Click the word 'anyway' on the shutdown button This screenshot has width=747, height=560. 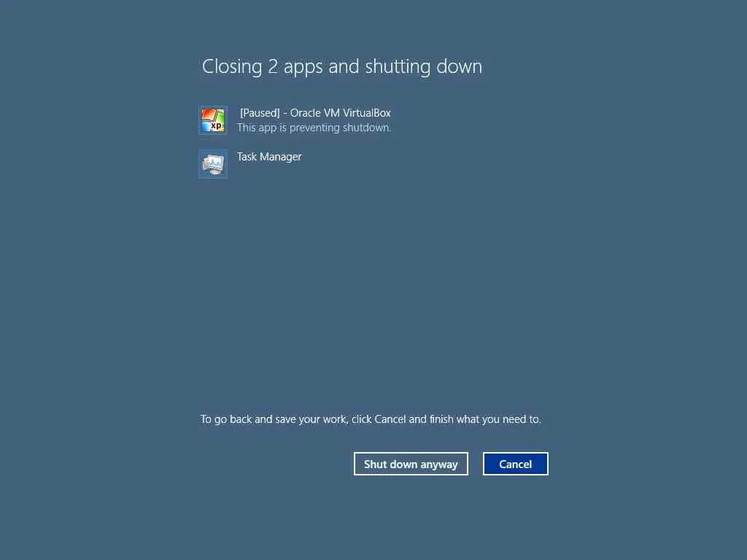pyautogui.click(x=438, y=464)
